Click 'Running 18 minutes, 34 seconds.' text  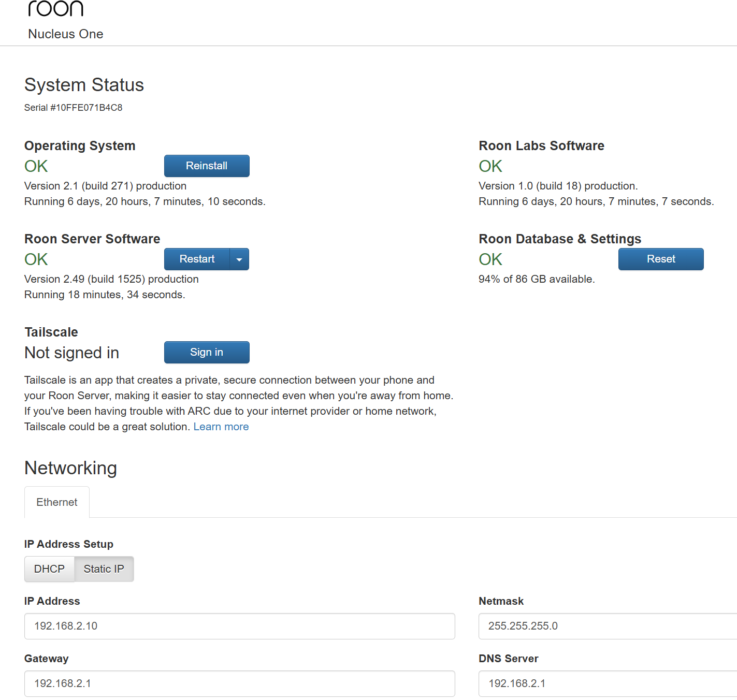pos(105,295)
